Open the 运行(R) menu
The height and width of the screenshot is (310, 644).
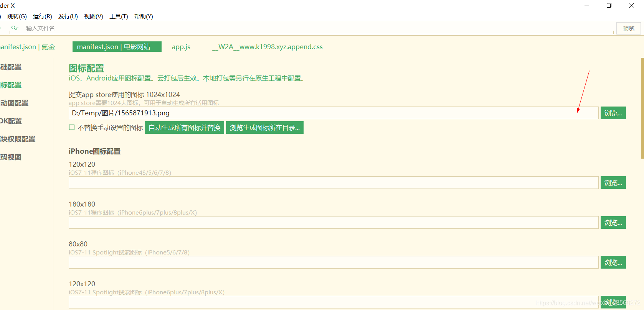point(42,16)
